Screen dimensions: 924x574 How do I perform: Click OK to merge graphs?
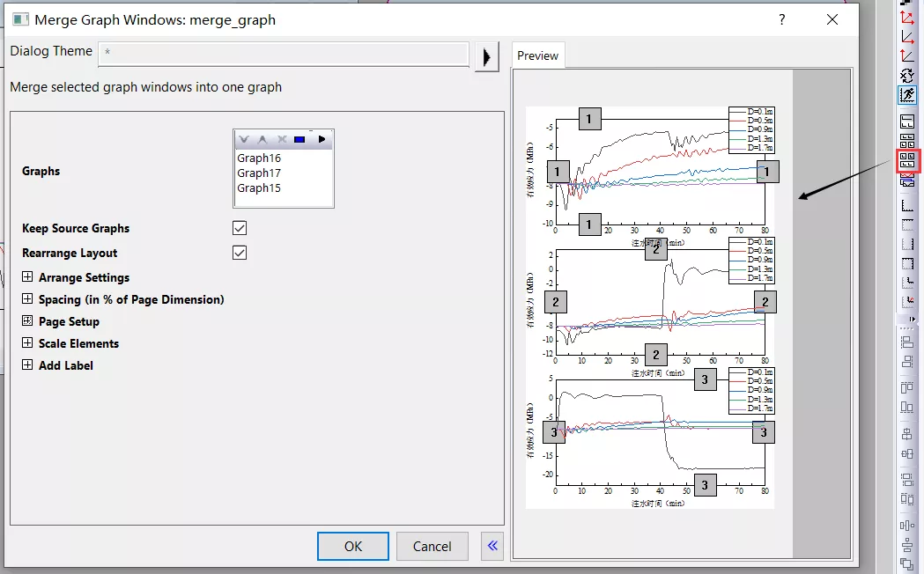[x=353, y=547]
